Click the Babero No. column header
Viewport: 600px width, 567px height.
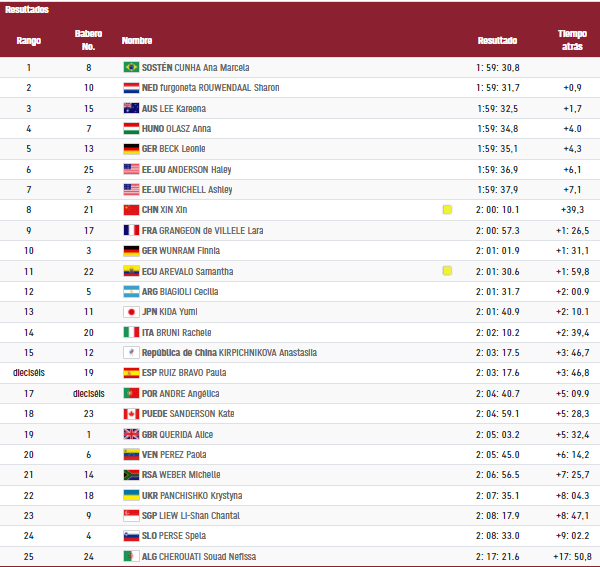[x=88, y=40]
